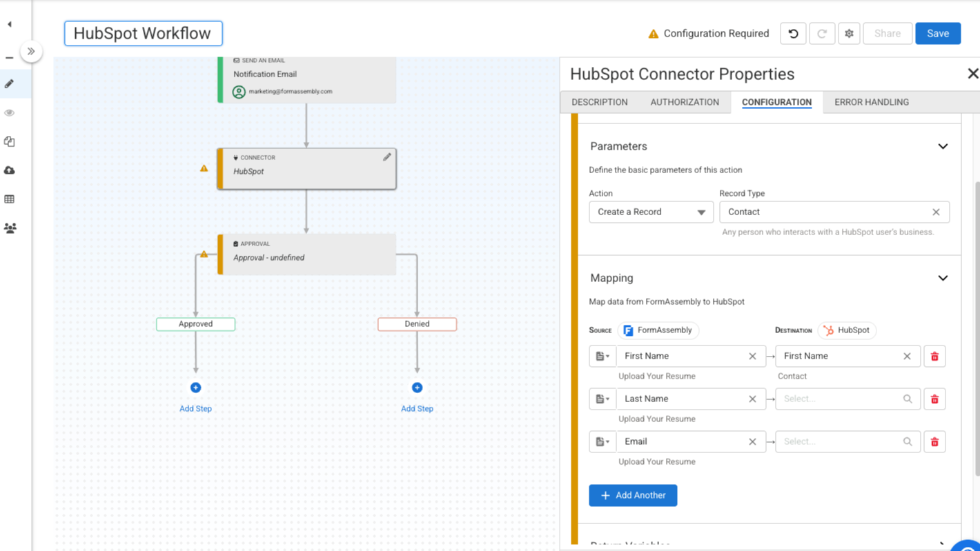Click the Add Another mapping button
The width and height of the screenshot is (980, 551).
pos(632,495)
